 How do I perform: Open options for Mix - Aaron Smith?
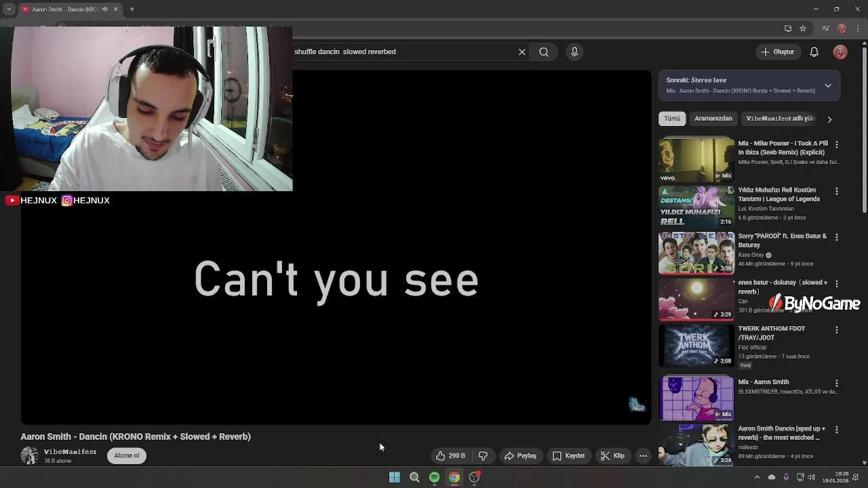pos(837,383)
